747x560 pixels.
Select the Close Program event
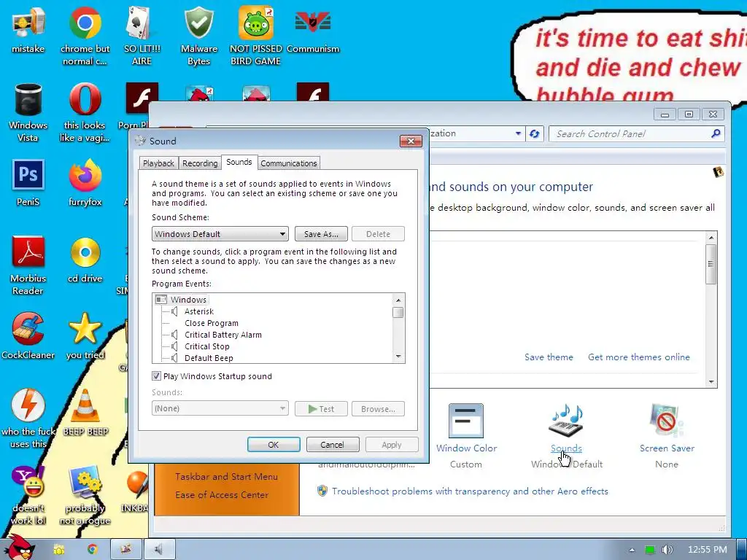coord(212,323)
